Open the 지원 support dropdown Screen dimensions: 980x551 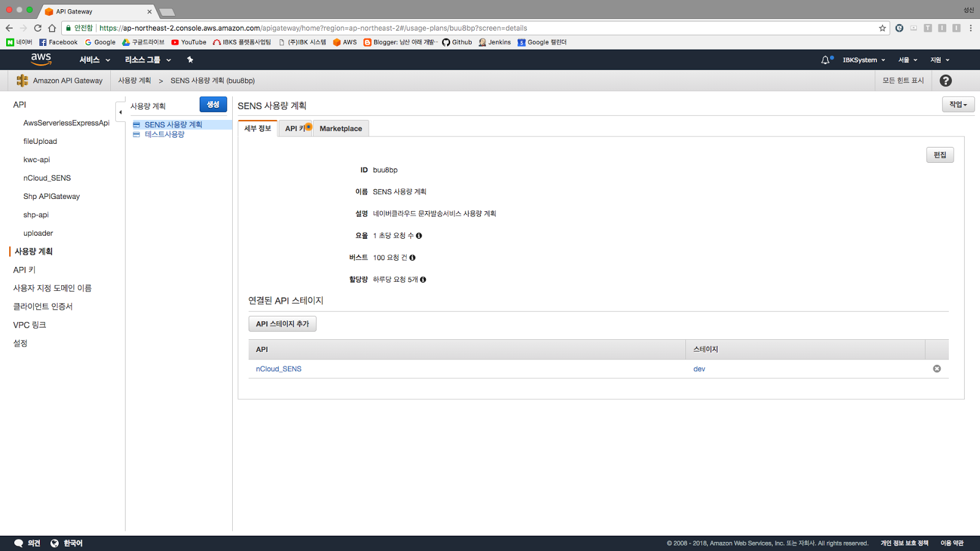pyautogui.click(x=940, y=60)
